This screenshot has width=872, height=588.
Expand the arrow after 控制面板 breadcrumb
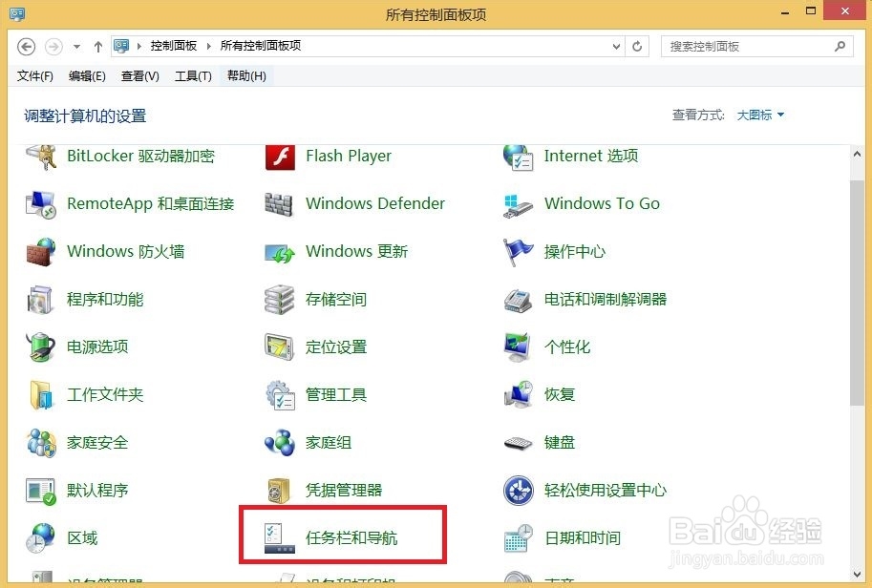[208, 46]
